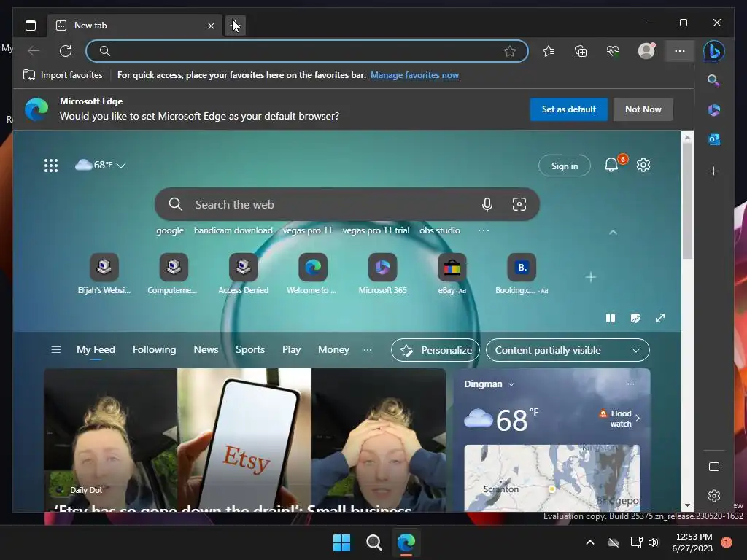
Task: Open sidebar settings gear
Action: click(x=713, y=496)
